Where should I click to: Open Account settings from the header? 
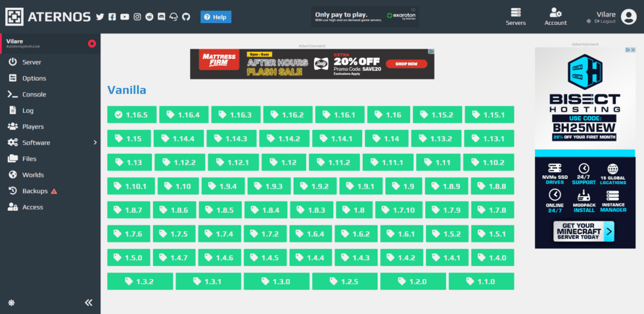click(555, 17)
